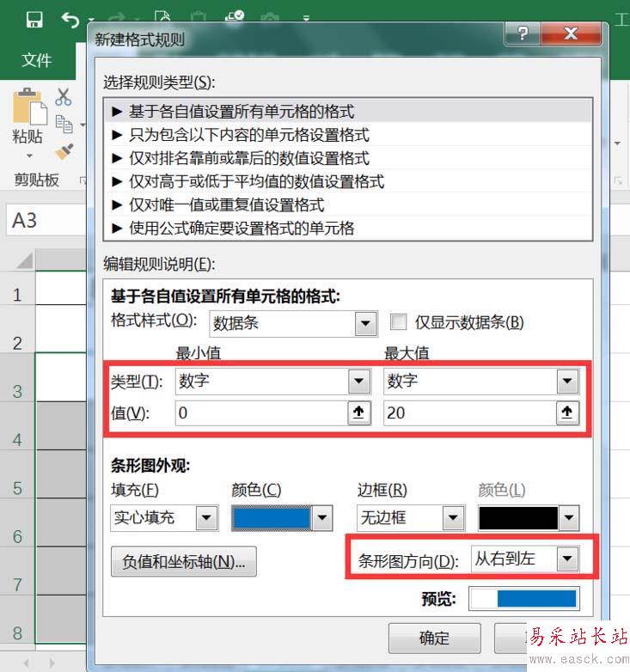Select row header 2 in the worksheet
Viewport: 630px width, 672px height.
(17, 329)
